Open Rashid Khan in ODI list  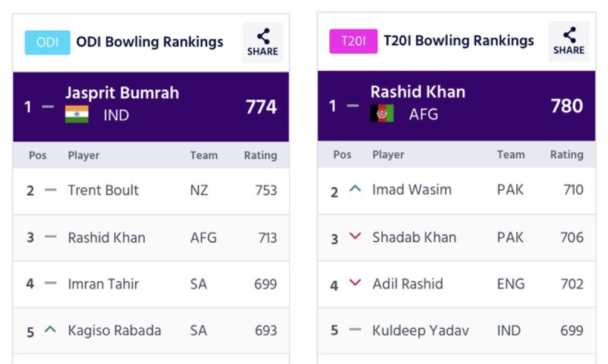[x=151, y=238]
